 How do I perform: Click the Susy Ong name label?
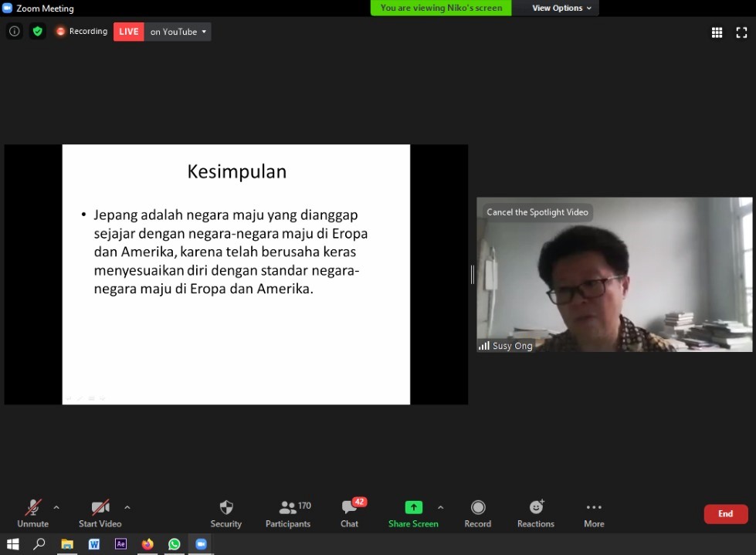pos(512,346)
